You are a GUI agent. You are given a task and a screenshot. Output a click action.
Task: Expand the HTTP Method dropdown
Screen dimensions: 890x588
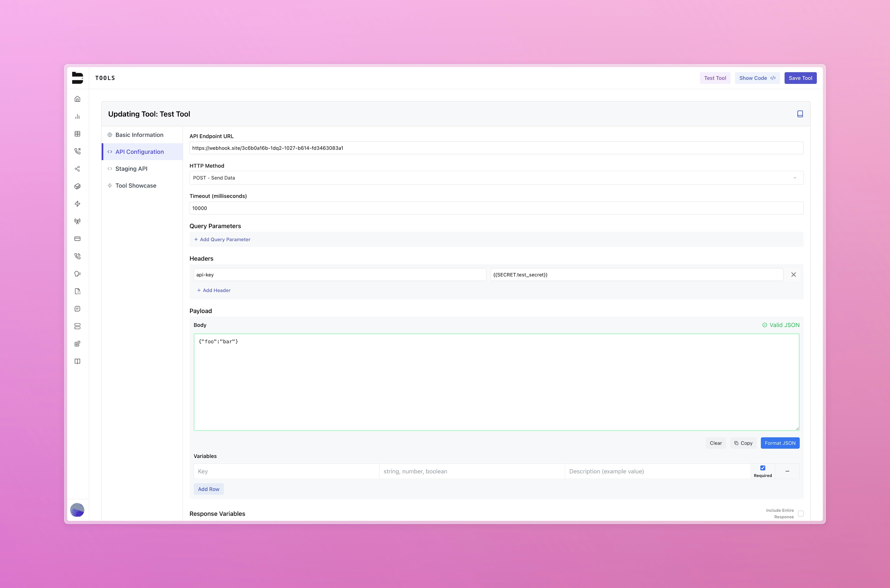[496, 178]
